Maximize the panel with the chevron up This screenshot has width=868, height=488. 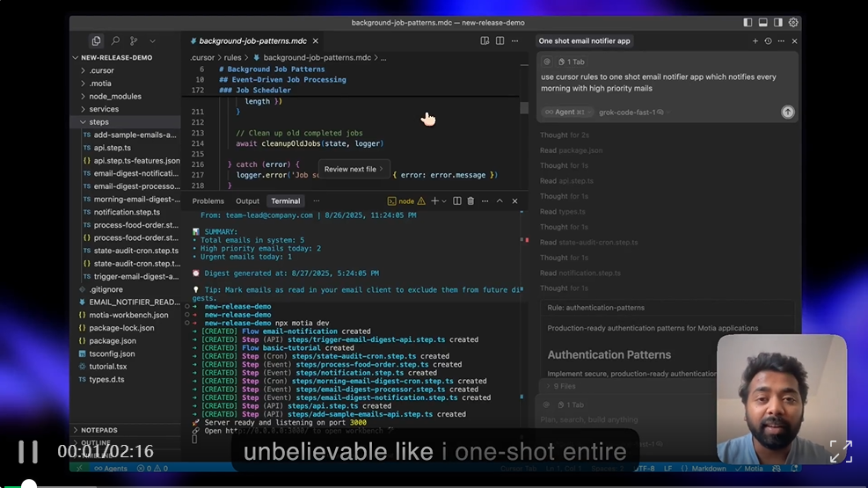pos(500,200)
